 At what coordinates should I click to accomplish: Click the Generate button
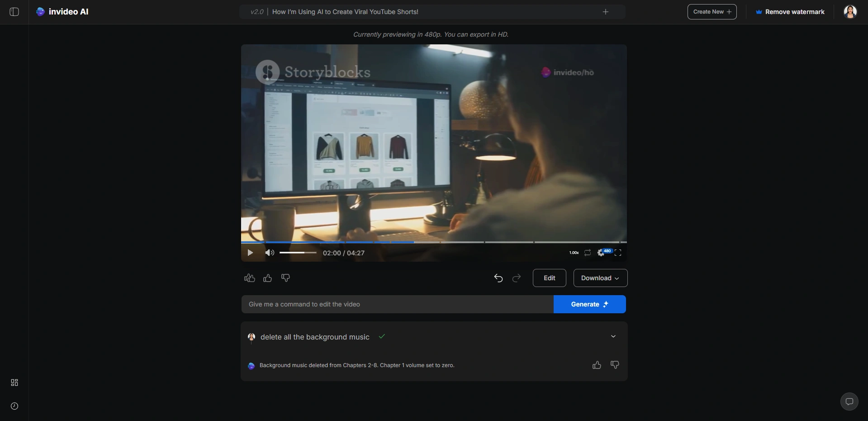point(590,304)
